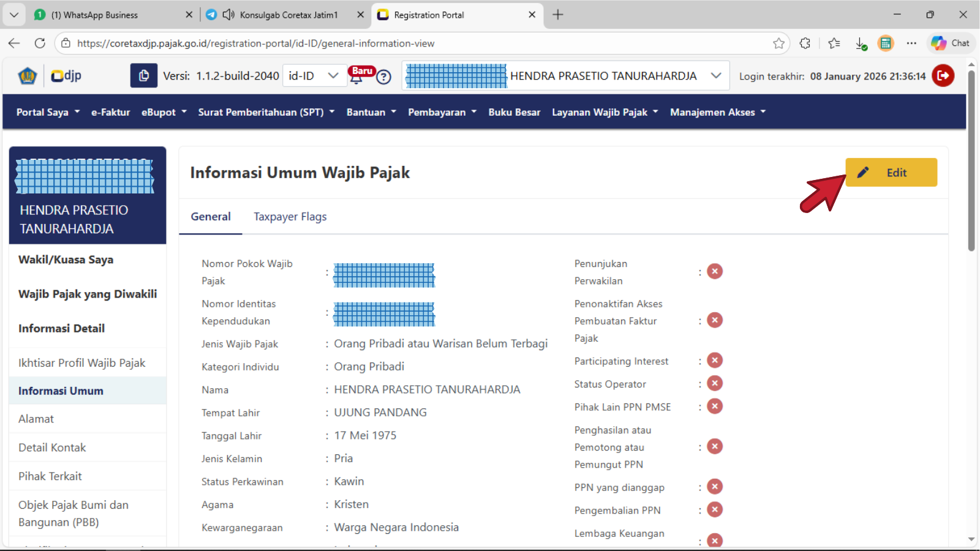Click the copy document icon beside Versi
The width and height of the screenshot is (980, 551).
tap(143, 76)
